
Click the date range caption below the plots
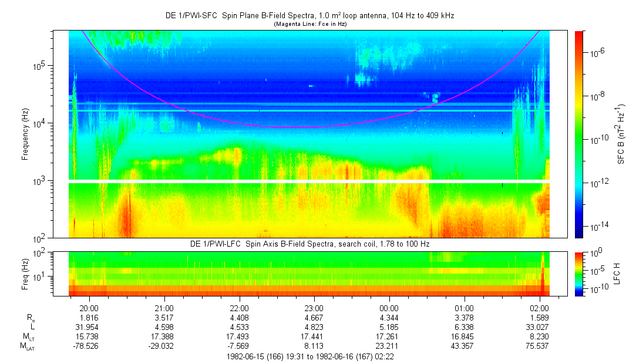[311, 357]
